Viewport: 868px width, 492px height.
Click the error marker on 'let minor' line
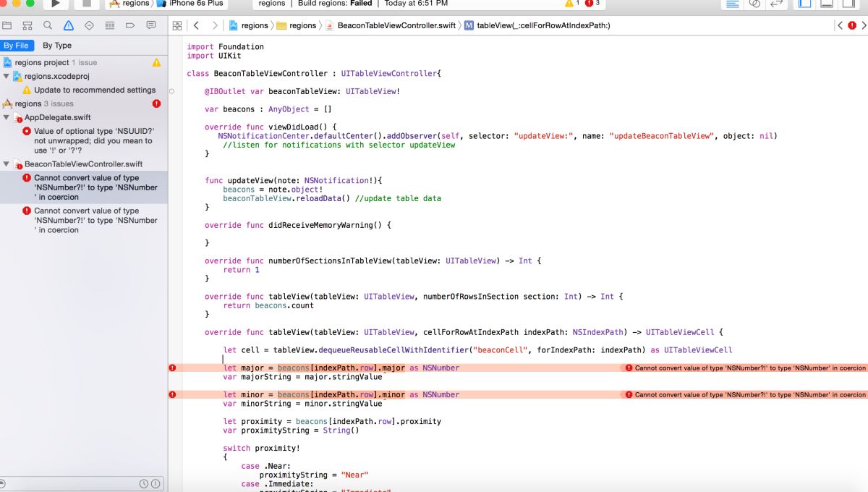[x=172, y=395]
